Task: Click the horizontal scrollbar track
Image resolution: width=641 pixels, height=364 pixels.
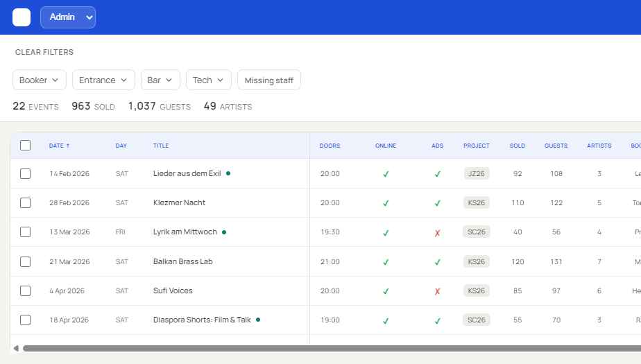Action: (332, 349)
